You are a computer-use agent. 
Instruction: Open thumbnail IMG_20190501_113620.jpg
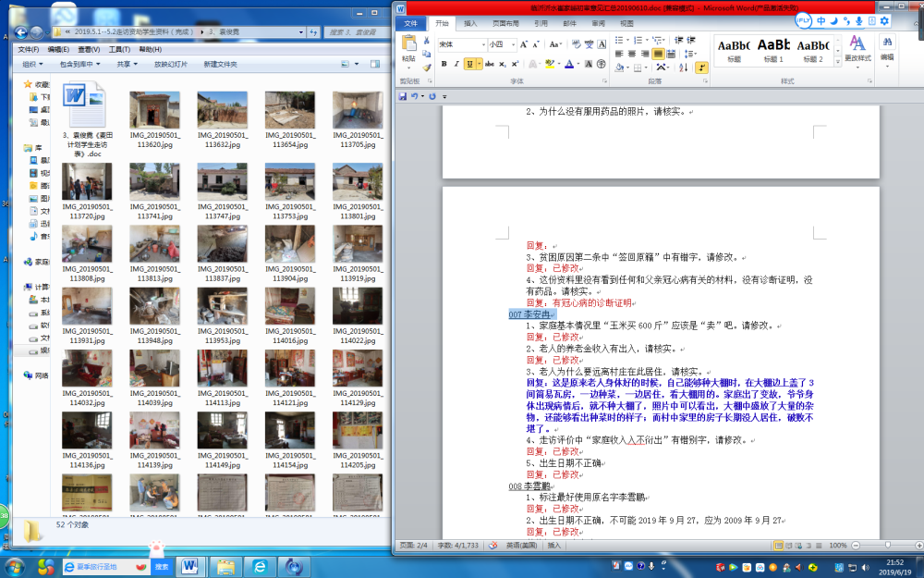click(x=154, y=119)
